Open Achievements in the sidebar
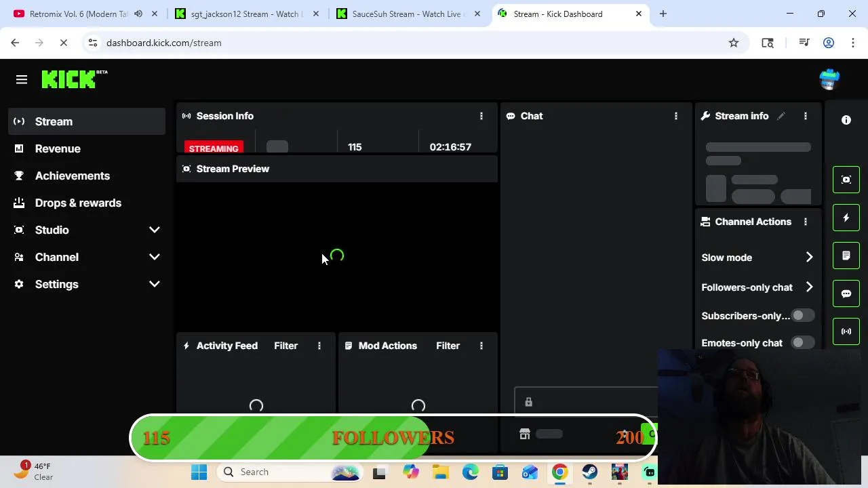Viewport: 868px width, 488px height. coord(87,176)
